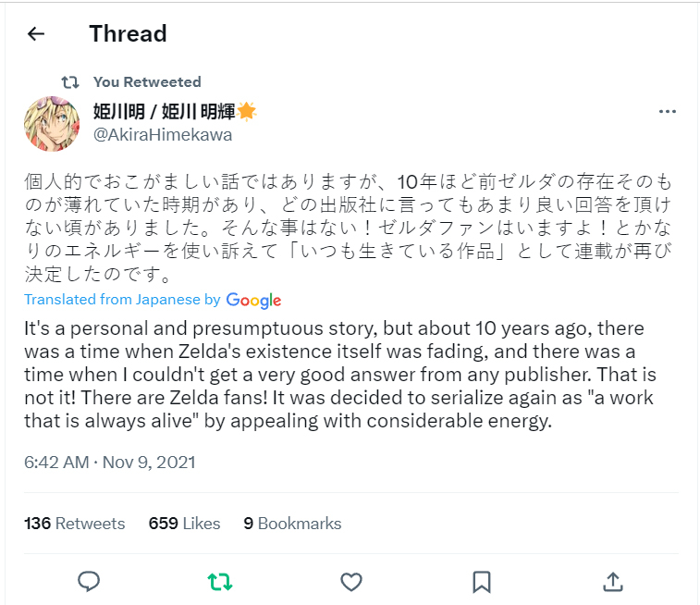The height and width of the screenshot is (605, 700).
Task: Click the star emoji next to author name
Action: click(247, 112)
